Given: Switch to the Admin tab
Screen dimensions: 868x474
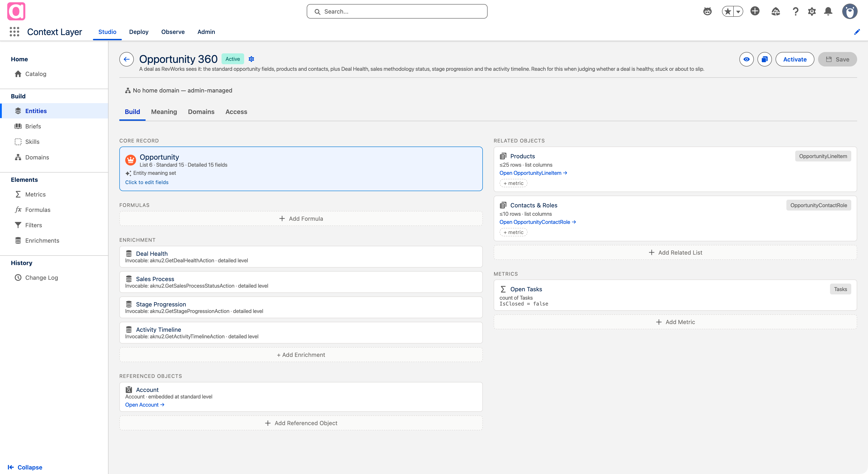Looking at the screenshot, I should click(206, 32).
